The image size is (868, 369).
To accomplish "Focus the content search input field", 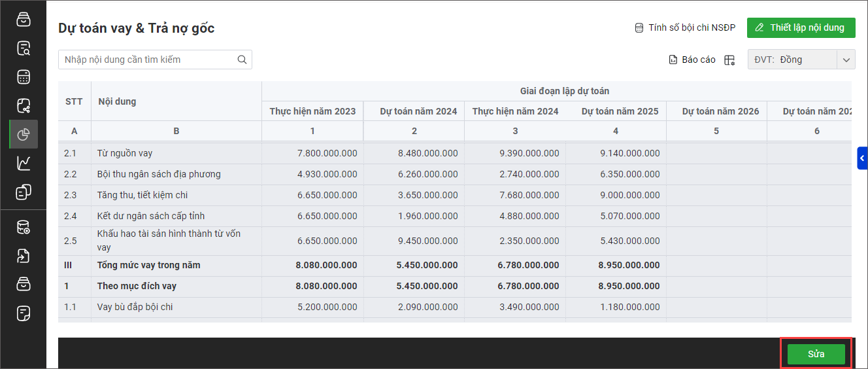I will coord(147,60).
